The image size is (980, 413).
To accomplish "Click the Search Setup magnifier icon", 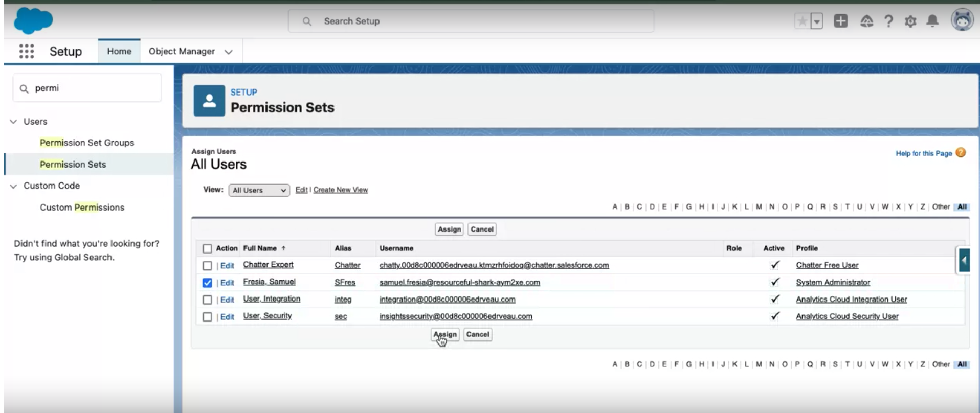I will 307,21.
